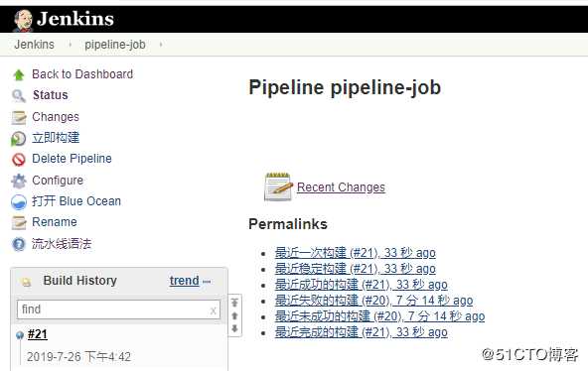Clear the find box with the x
The height and width of the screenshot is (371, 588).
(x=213, y=310)
